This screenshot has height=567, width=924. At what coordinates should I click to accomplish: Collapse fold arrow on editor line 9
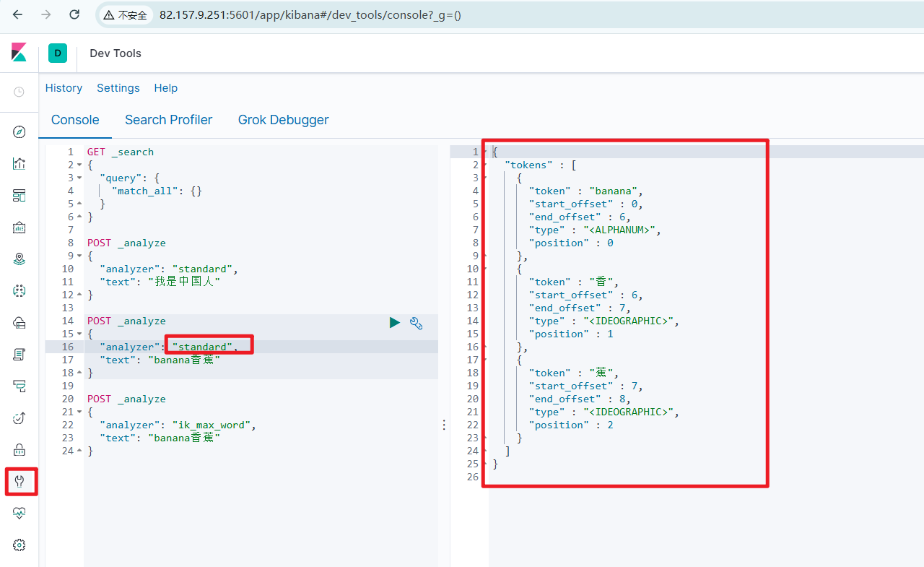coord(79,256)
